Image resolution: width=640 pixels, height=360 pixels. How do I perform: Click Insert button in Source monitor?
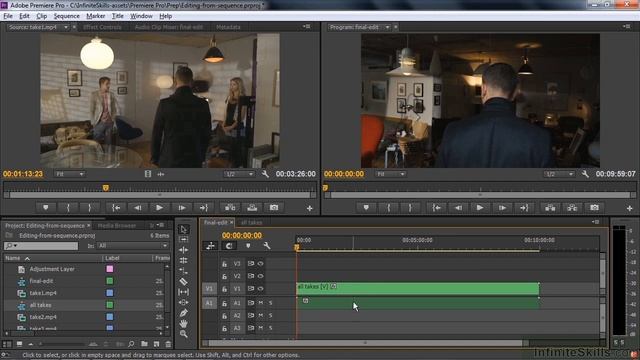pos(230,208)
